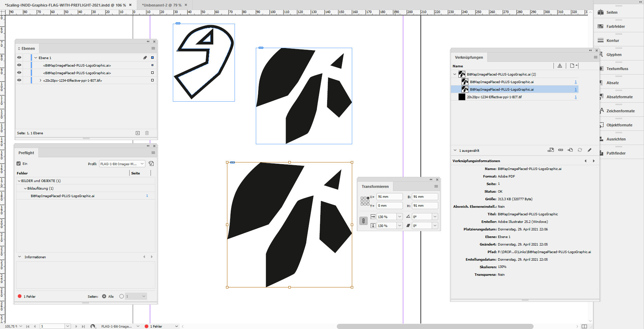Open the Pathfinder panel
This screenshot has width=644, height=329.
coord(617,153)
